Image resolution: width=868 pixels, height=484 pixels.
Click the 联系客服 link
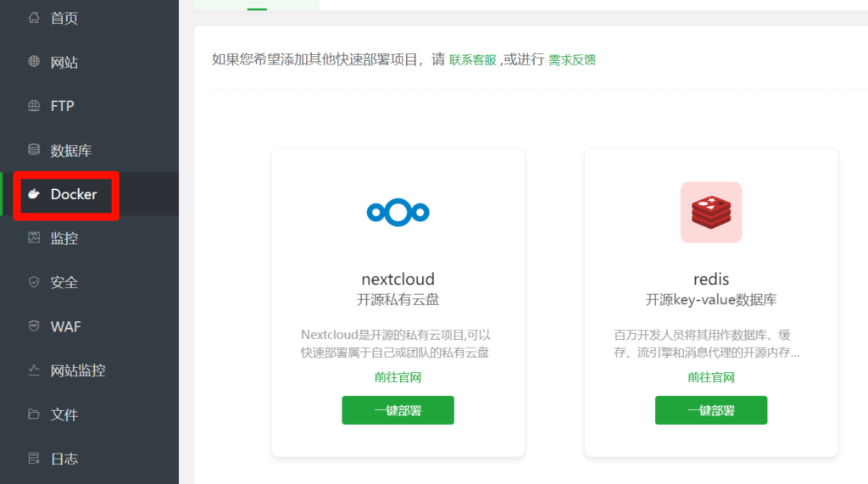(472, 60)
